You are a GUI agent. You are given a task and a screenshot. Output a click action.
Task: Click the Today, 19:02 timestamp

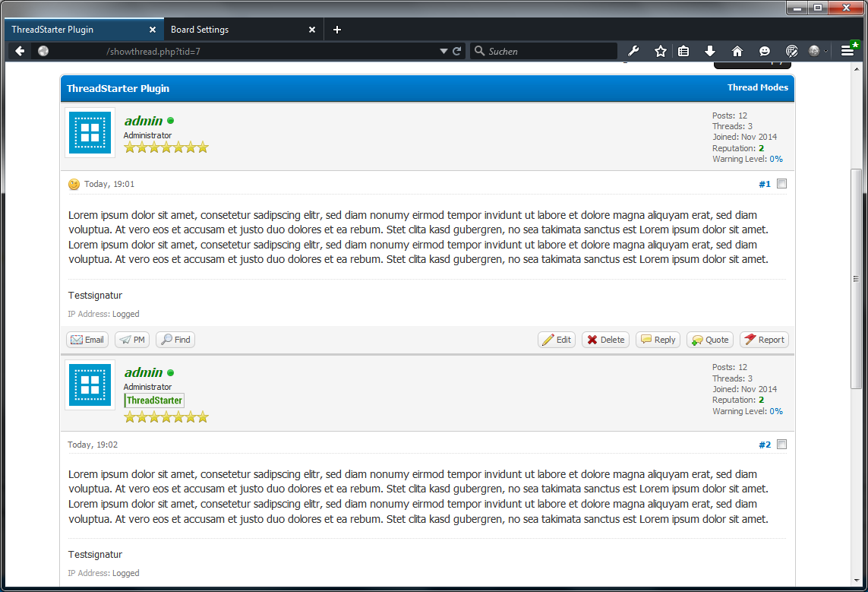(93, 445)
